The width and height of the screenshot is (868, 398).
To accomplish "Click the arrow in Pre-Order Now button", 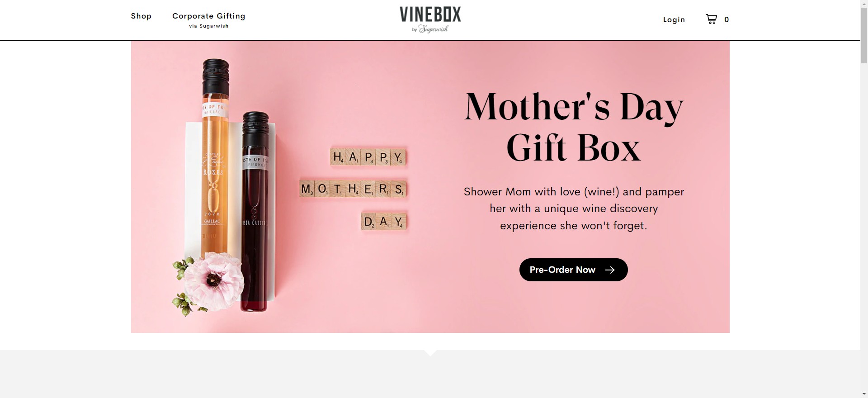I will pos(610,270).
